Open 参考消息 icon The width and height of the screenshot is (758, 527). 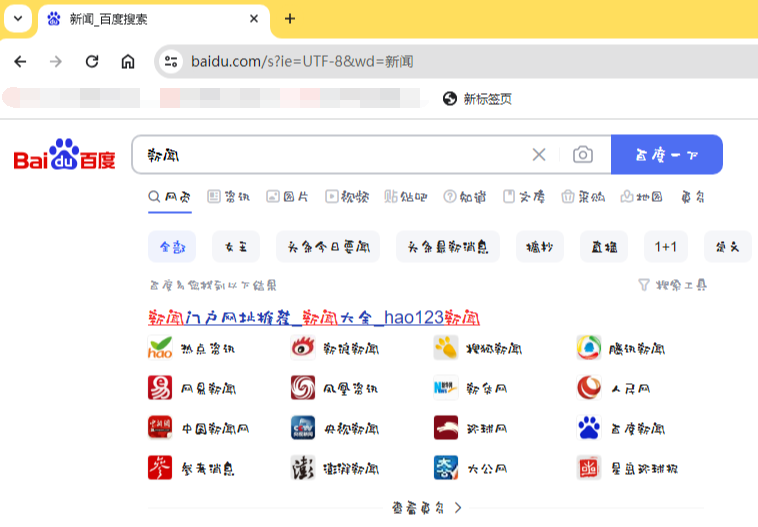click(x=160, y=468)
